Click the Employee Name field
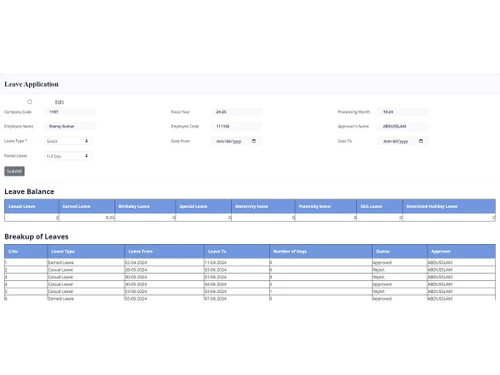The width and height of the screenshot is (500, 375). (70, 126)
